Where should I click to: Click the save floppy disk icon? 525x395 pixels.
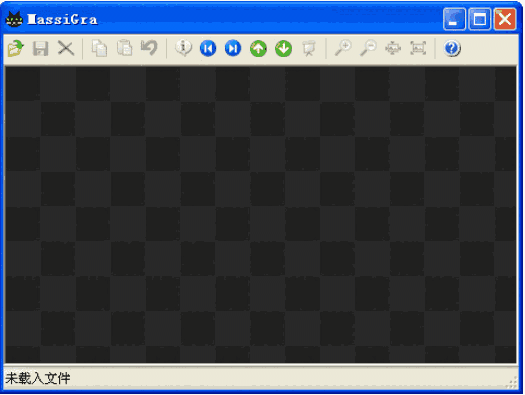pyautogui.click(x=41, y=48)
